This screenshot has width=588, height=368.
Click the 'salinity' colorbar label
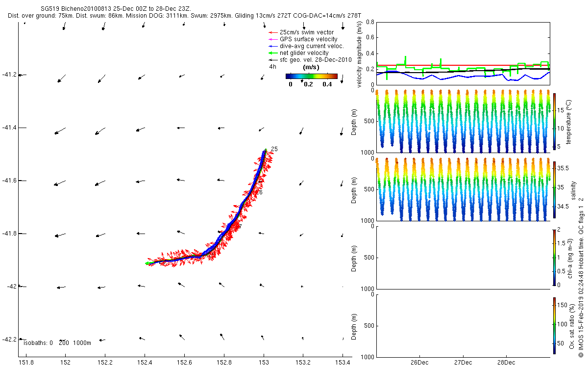(x=573, y=189)
